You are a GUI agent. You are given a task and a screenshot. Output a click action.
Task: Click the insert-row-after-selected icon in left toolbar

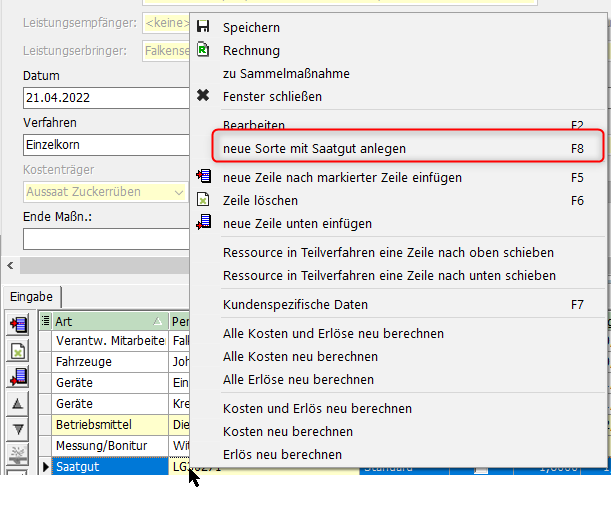coord(18,324)
